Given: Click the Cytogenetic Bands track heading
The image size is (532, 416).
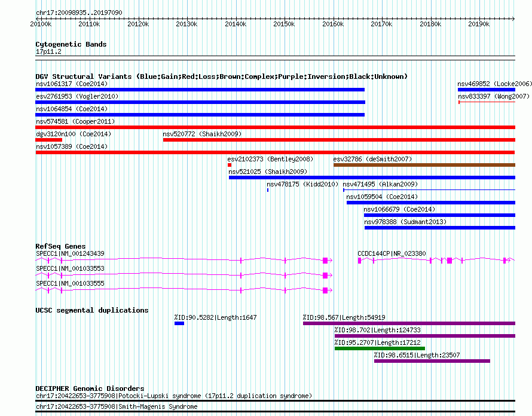Looking at the screenshot, I should 71,44.
